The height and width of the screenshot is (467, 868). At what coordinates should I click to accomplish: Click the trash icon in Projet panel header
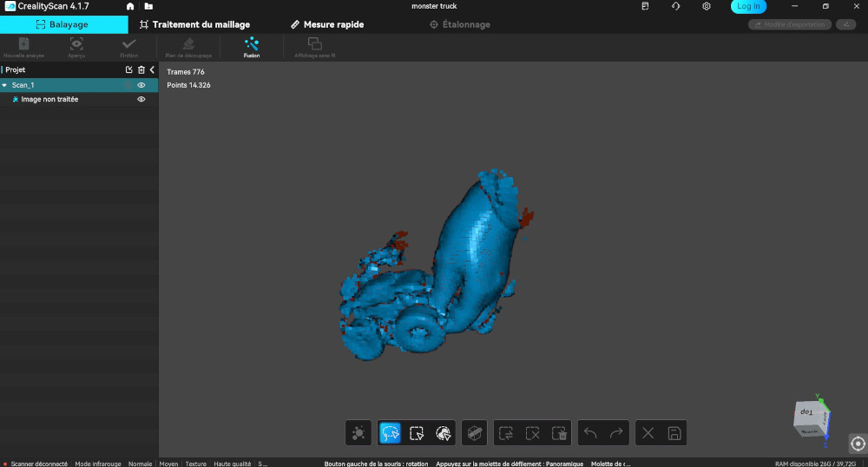tap(141, 69)
